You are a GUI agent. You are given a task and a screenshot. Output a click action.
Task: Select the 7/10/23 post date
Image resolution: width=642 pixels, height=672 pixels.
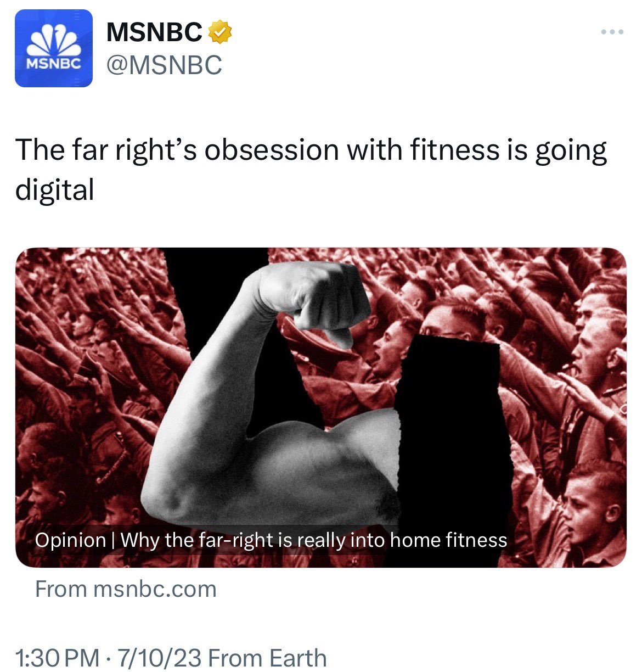(x=159, y=658)
